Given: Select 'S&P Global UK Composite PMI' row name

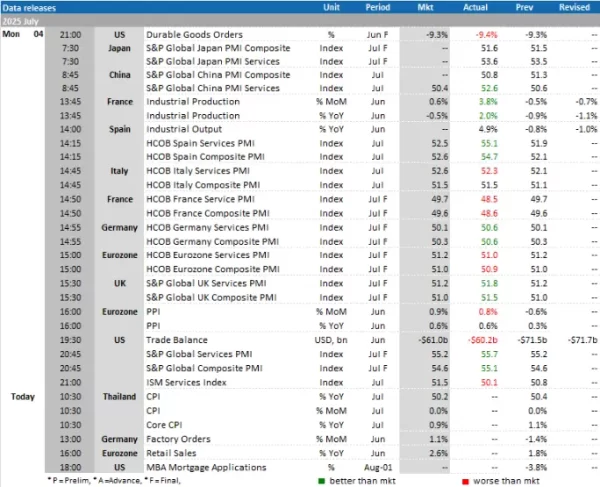Looking at the screenshot, I should [211, 298].
